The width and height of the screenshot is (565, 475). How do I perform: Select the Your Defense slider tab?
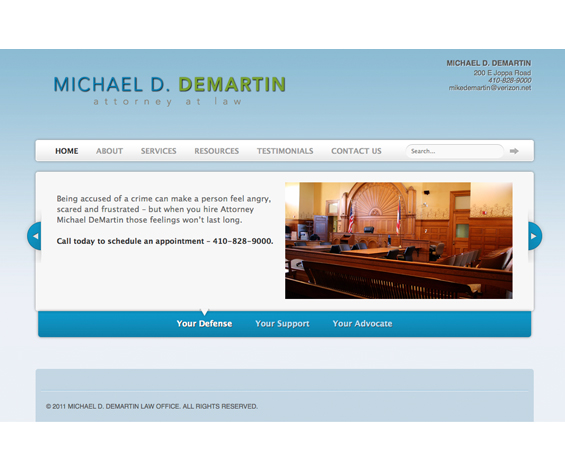(204, 324)
